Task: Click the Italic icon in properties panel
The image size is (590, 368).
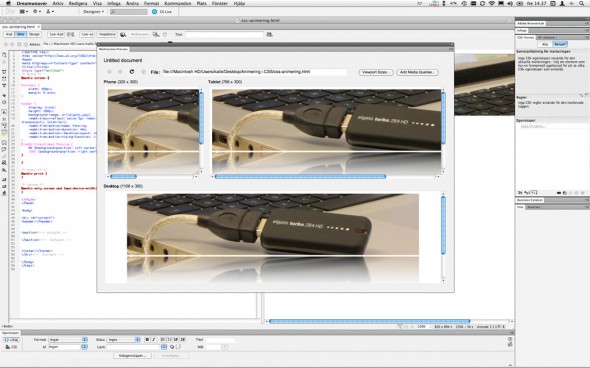Action: pyautogui.click(x=153, y=339)
